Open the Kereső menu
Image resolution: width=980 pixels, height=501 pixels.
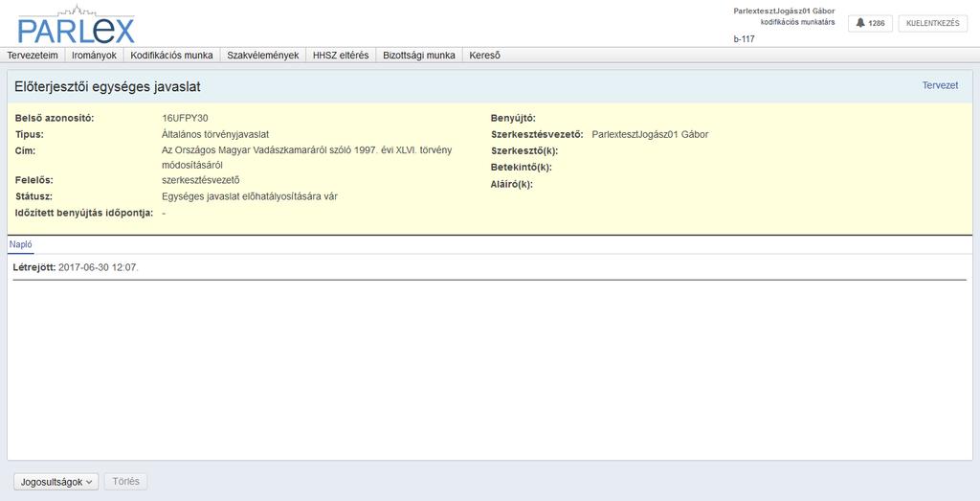pos(484,55)
